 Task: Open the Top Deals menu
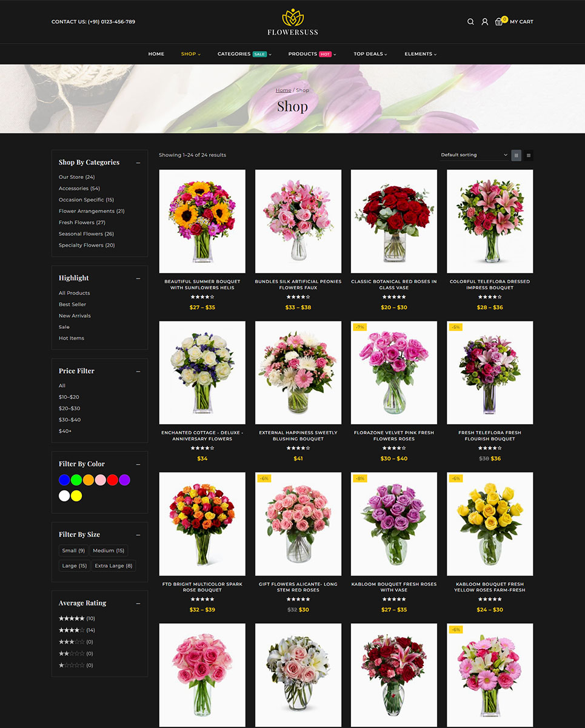[370, 54]
